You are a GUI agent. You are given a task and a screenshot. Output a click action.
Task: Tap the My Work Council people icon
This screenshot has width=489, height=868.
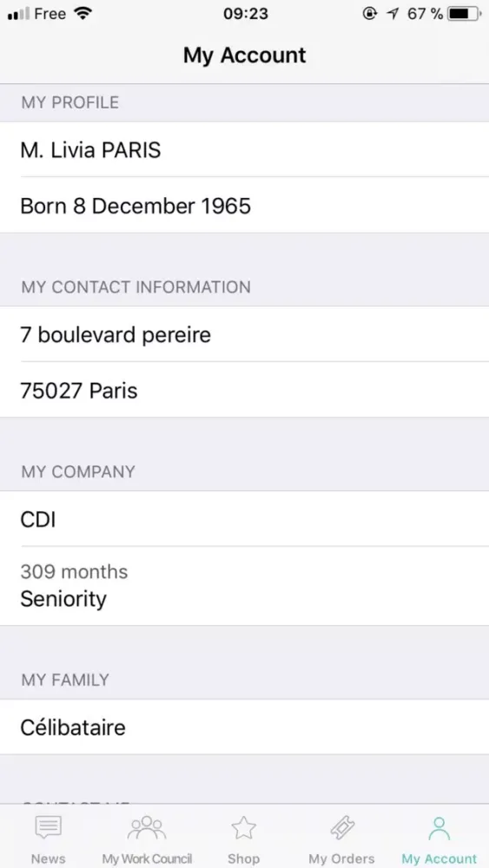(x=147, y=827)
